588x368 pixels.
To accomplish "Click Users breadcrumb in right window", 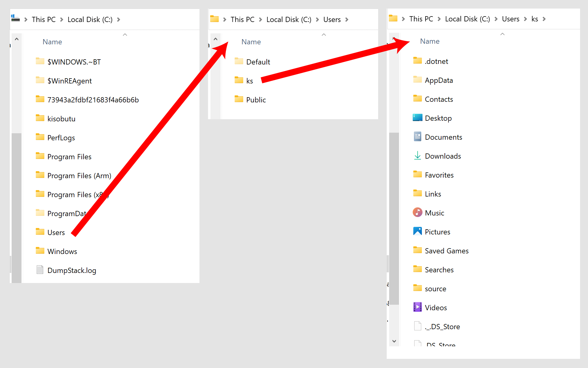I will pos(510,19).
